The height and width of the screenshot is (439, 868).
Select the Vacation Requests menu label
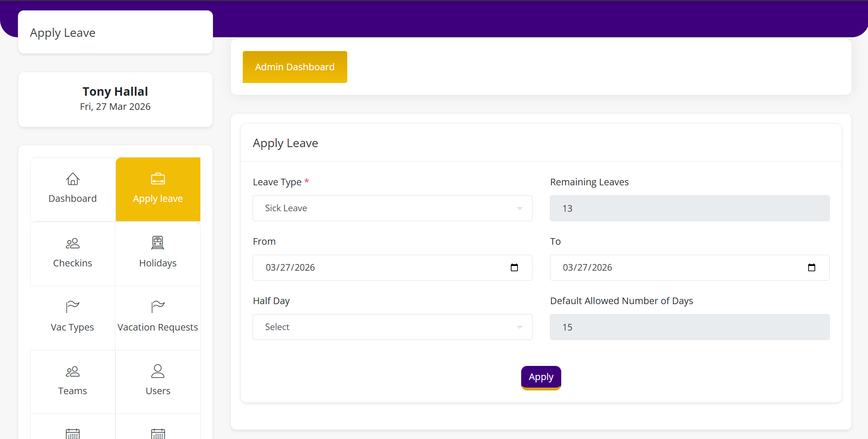point(158,327)
